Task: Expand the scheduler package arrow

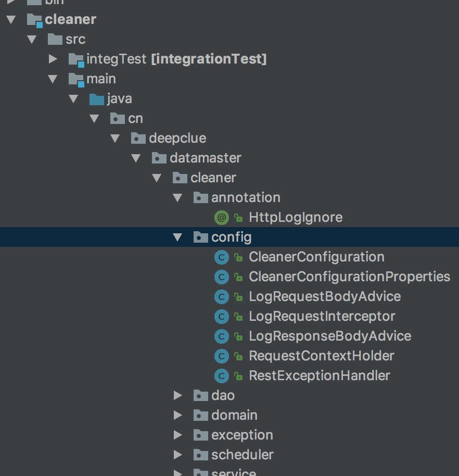Action: click(x=177, y=455)
